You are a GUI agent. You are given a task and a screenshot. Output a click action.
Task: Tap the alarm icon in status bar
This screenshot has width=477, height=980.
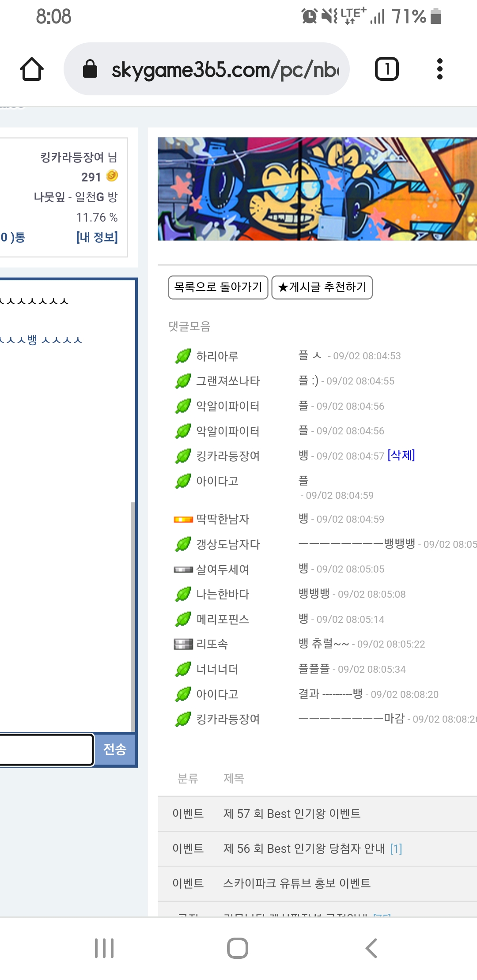point(309,16)
